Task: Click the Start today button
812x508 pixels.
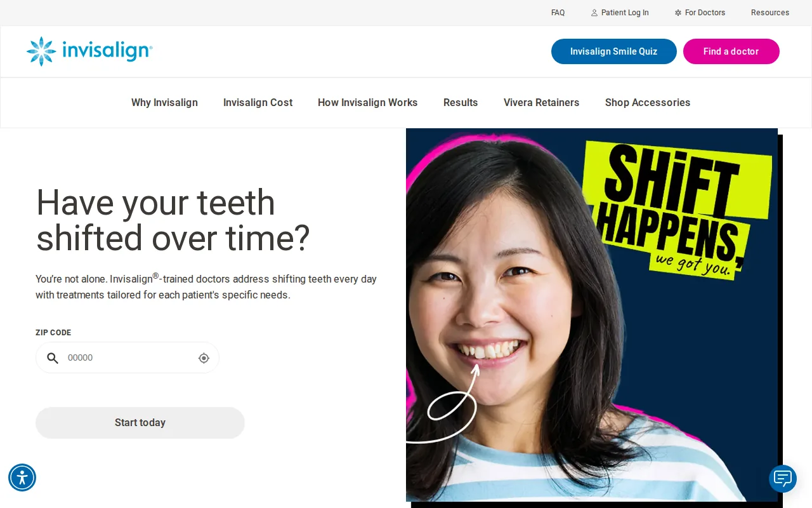Action: tap(140, 423)
